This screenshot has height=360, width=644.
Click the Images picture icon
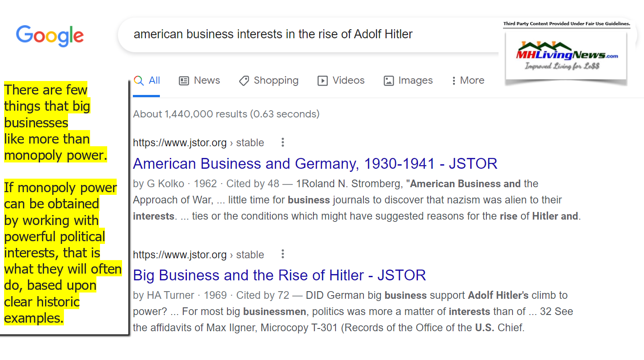point(389,81)
